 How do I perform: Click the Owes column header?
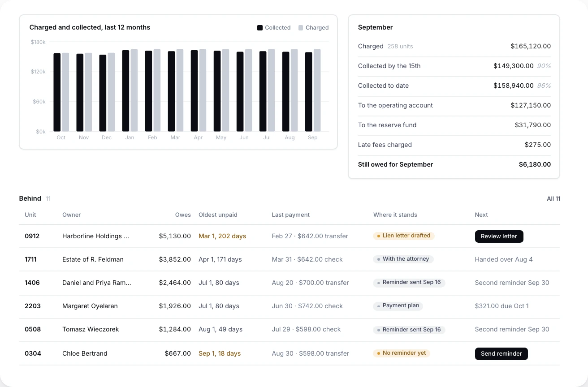pos(183,215)
